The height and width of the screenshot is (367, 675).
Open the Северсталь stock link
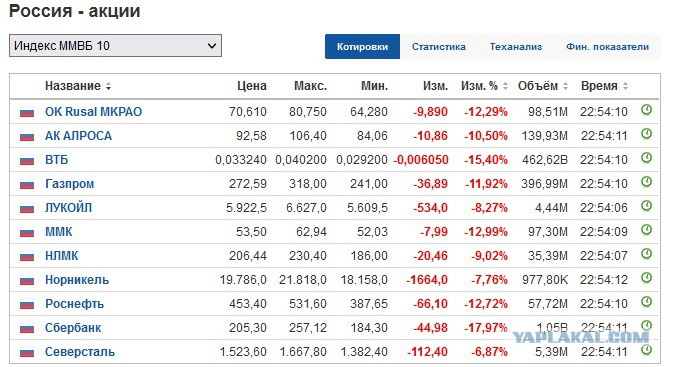coord(80,352)
